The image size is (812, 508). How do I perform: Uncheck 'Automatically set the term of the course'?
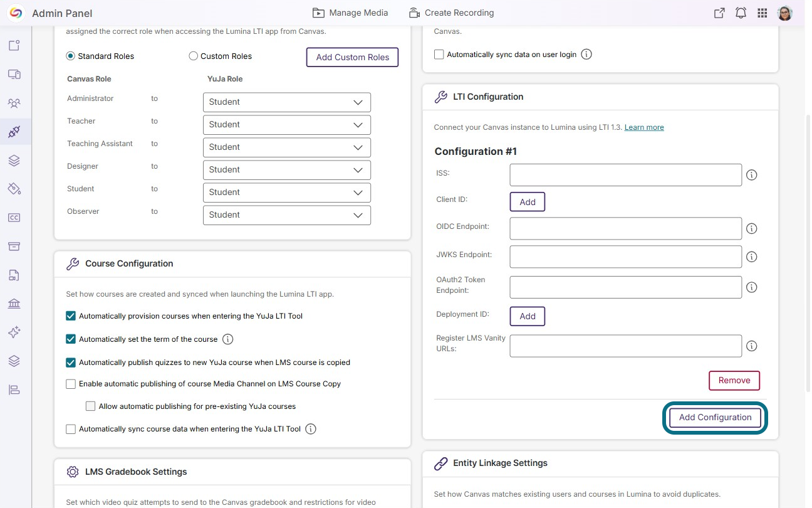(x=71, y=339)
